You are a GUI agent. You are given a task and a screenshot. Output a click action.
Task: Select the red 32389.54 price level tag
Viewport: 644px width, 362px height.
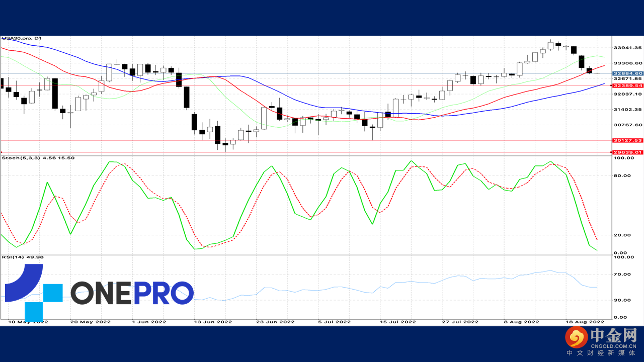pyautogui.click(x=627, y=85)
